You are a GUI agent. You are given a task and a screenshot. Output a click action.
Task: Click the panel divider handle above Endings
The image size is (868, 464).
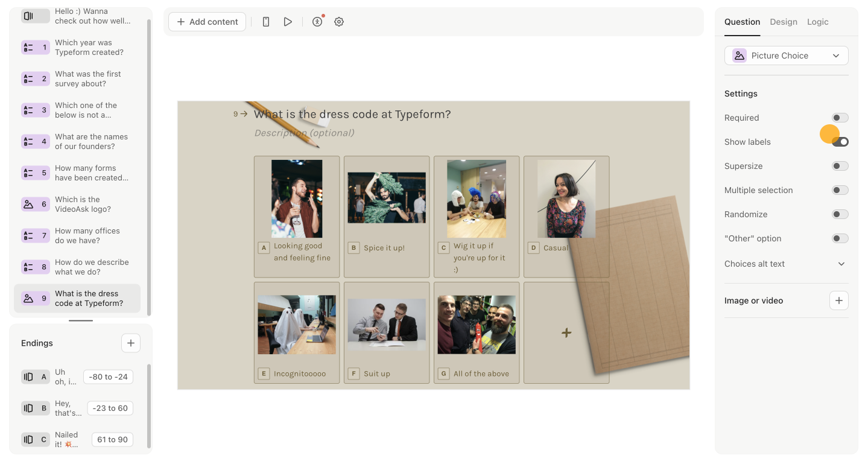pos(81,320)
